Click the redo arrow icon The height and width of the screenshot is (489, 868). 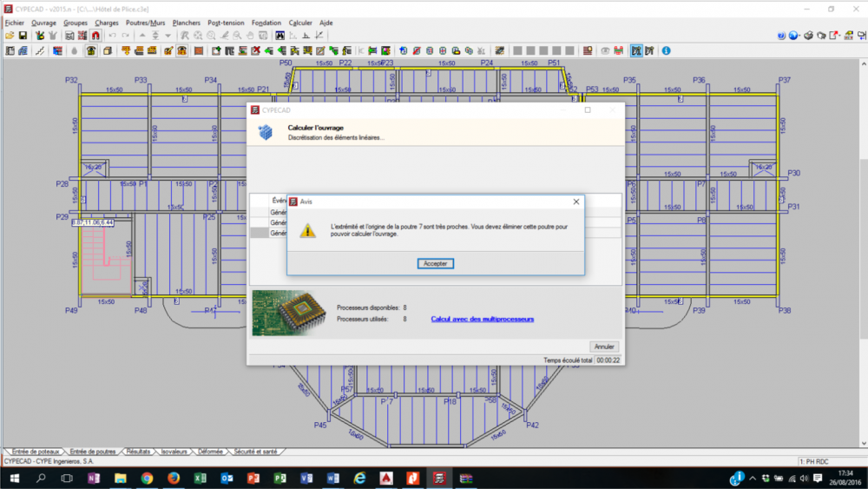[126, 36]
